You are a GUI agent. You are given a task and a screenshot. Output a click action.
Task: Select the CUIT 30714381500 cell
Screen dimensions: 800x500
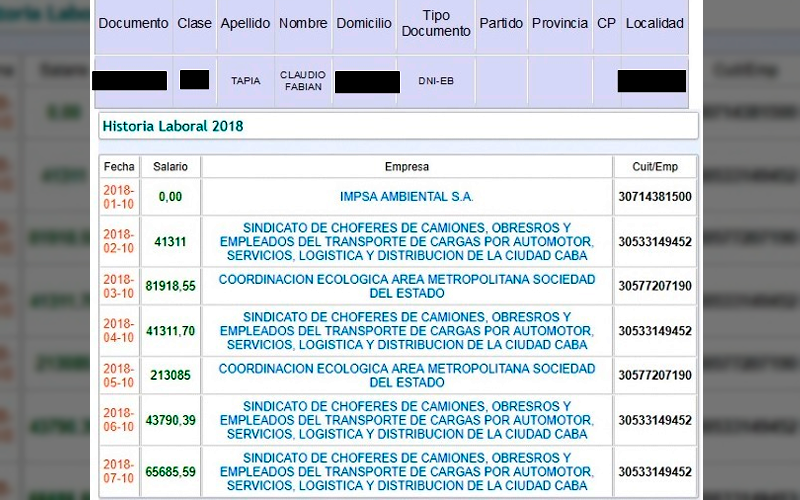tap(655, 196)
